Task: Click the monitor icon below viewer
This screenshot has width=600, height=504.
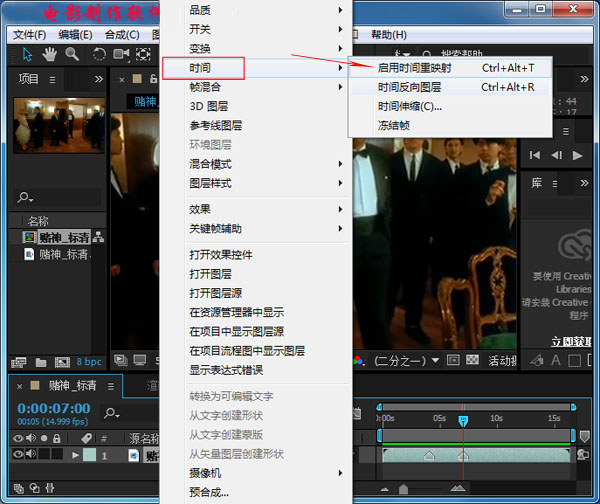Action: tap(140, 360)
